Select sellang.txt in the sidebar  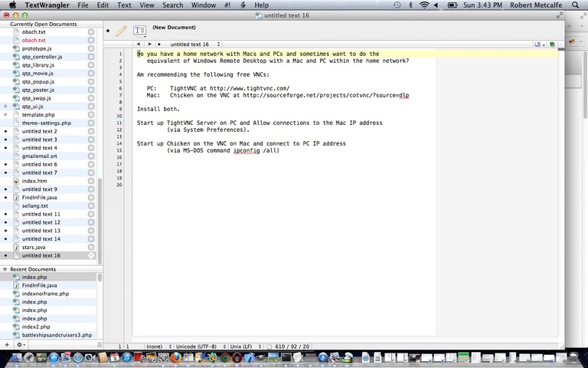(x=35, y=205)
